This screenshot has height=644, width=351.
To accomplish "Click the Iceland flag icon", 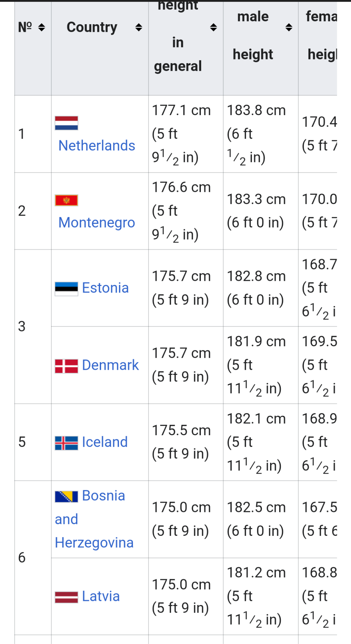I will point(66,443).
